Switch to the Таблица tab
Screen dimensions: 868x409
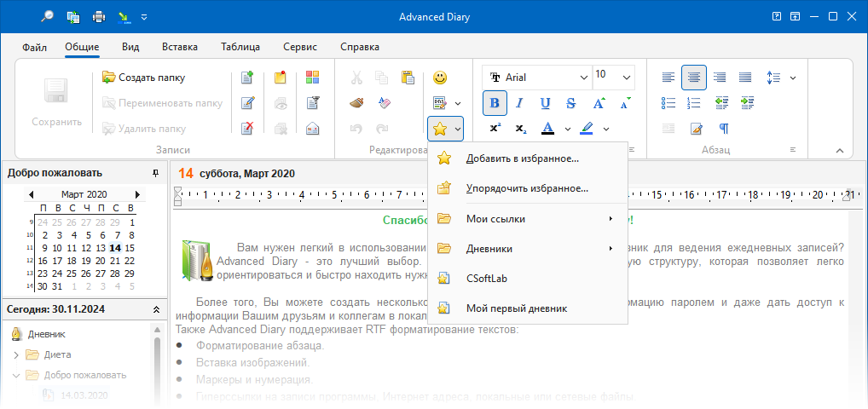pos(240,47)
